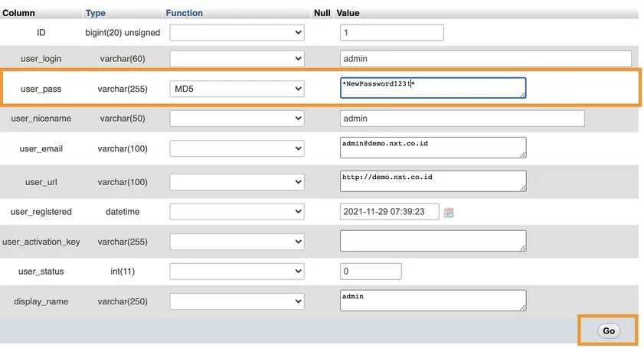Click the display_name text area
This screenshot has height=348, width=644.
pyautogui.click(x=433, y=301)
